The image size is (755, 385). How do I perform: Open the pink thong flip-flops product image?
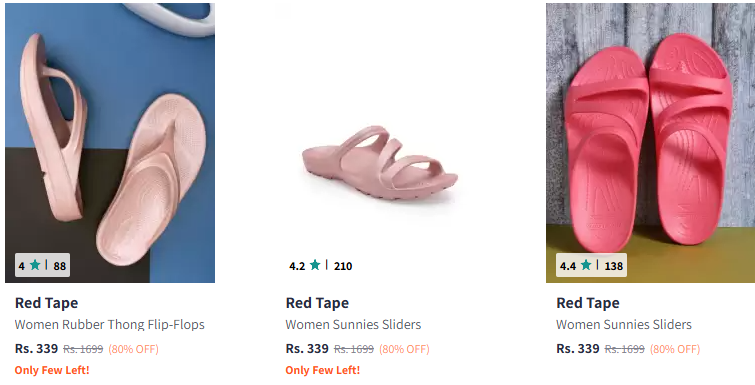click(110, 142)
